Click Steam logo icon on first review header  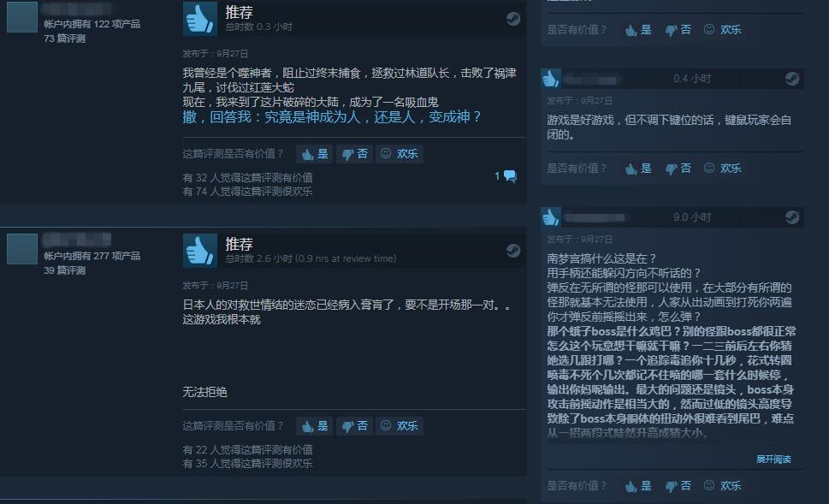click(512, 19)
